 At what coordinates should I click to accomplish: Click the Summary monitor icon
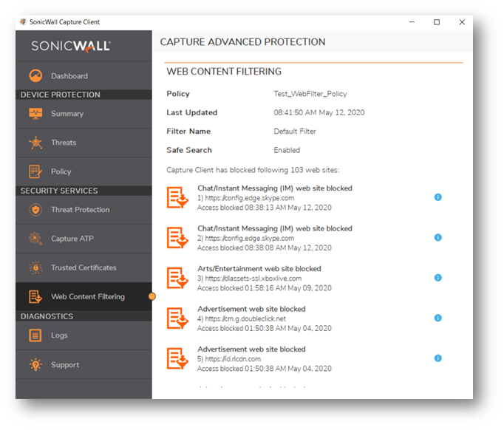35,114
